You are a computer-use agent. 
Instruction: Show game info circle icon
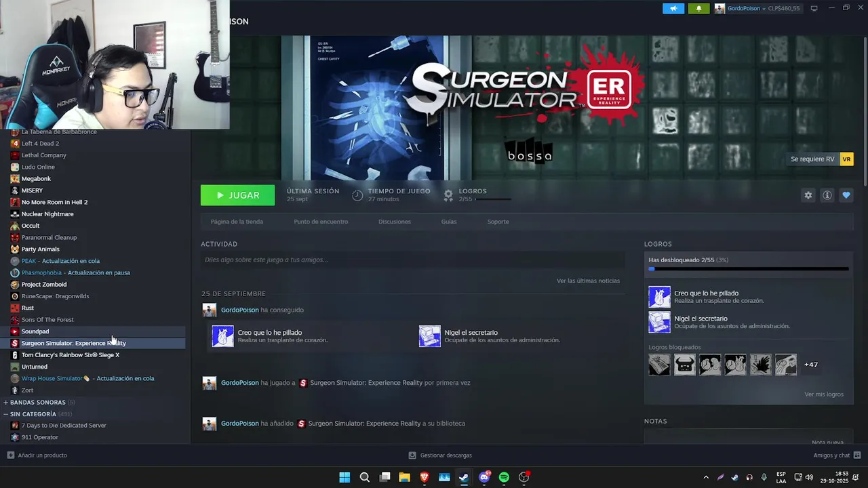(x=827, y=195)
